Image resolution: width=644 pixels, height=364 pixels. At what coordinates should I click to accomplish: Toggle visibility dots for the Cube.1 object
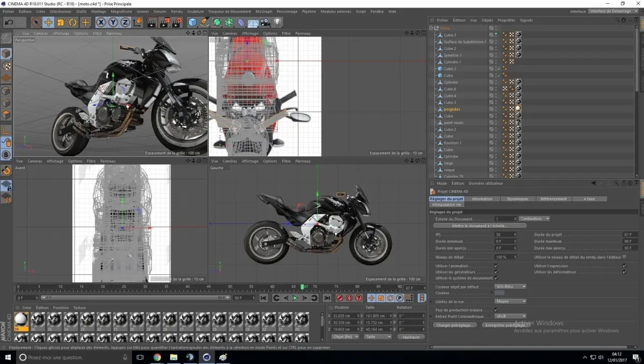click(496, 69)
